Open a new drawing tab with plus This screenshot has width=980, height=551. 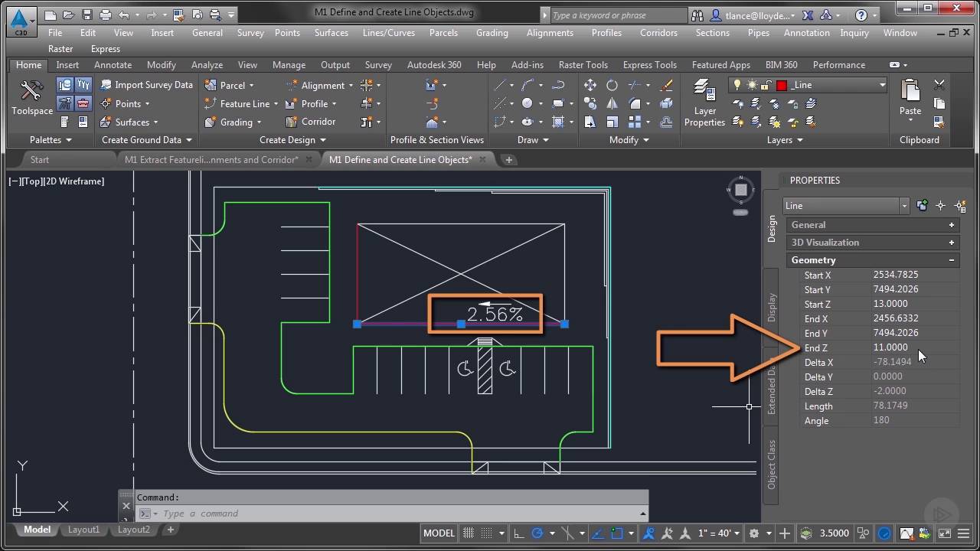pos(508,159)
